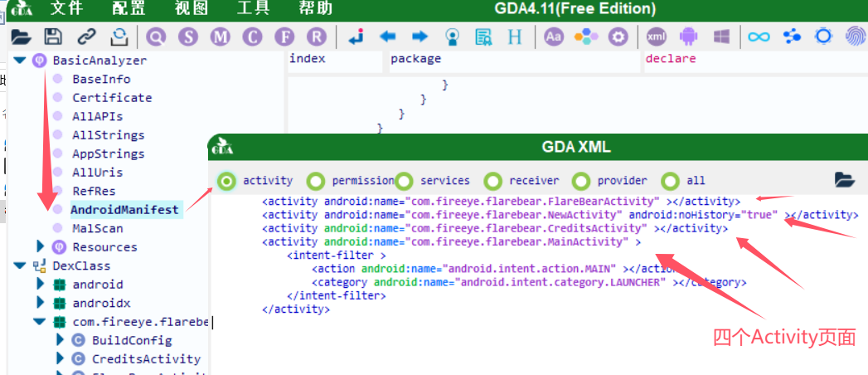This screenshot has width=868, height=375.
Task: Click the Windows logo toolbar icon
Action: (x=721, y=37)
